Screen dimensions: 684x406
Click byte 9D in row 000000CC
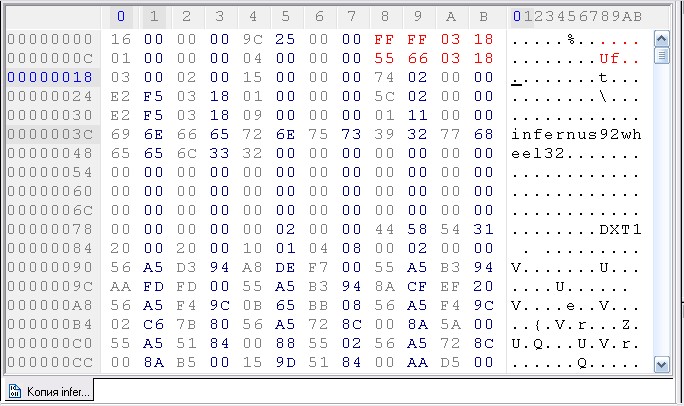[286, 362]
